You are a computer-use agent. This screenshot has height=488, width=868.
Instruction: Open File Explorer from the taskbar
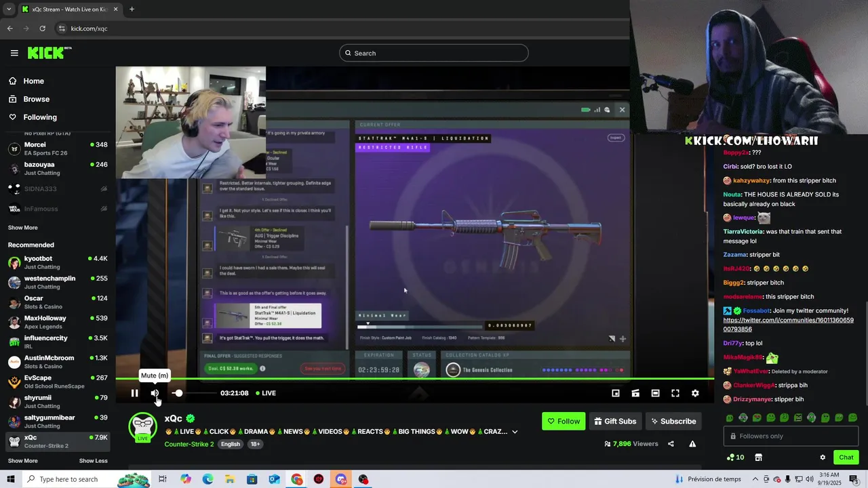coord(230,479)
